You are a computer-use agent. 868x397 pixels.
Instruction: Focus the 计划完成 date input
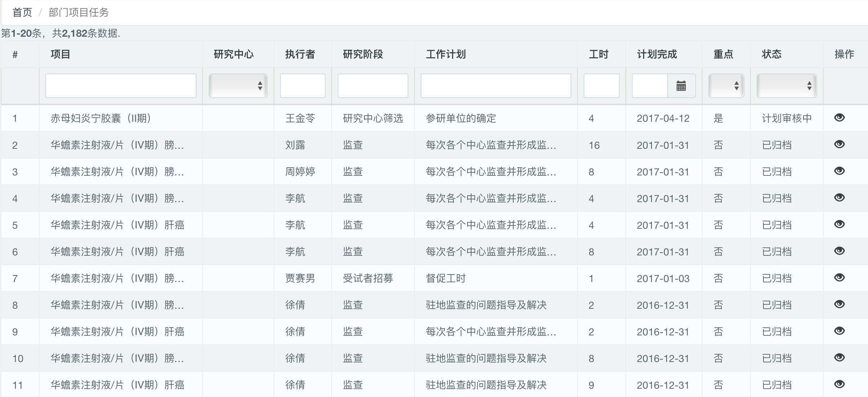click(x=650, y=86)
